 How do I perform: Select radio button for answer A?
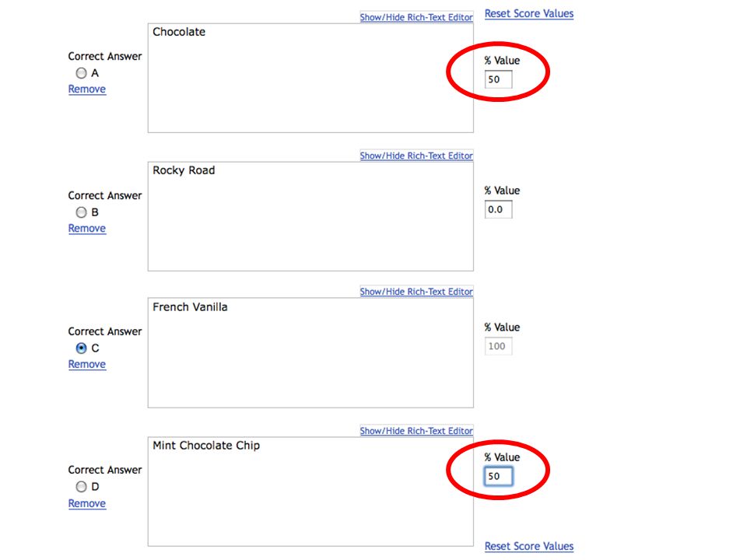(x=81, y=73)
